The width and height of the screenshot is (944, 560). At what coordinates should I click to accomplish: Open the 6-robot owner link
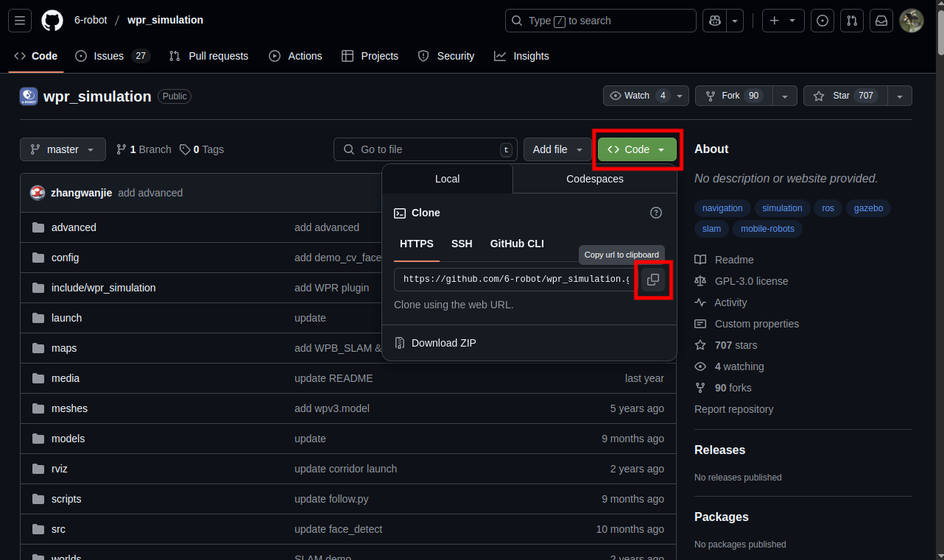tap(91, 20)
